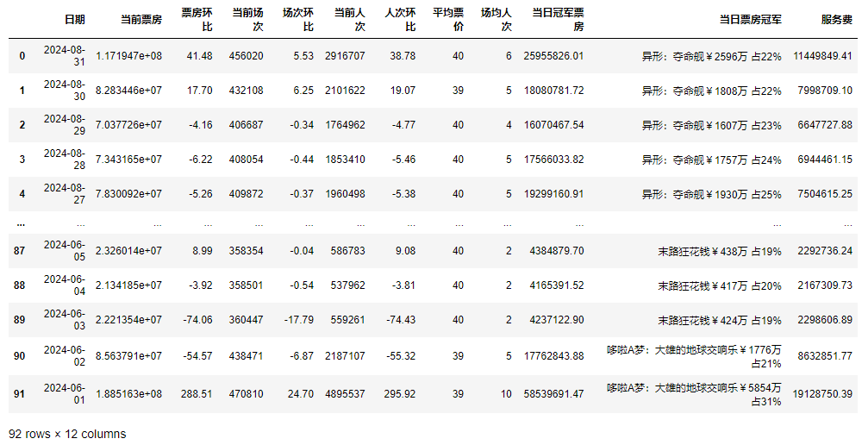Select row index 89
The image size is (868, 445).
[19, 320]
